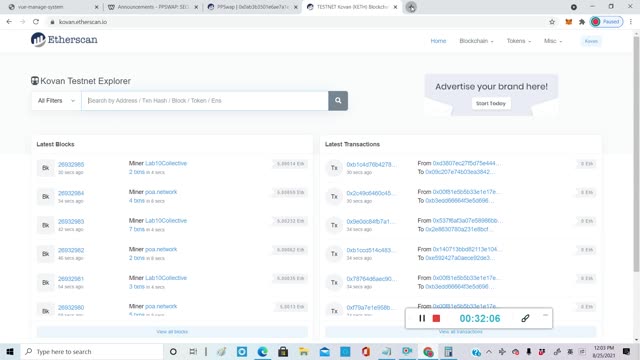The height and width of the screenshot is (360, 640).
Task: Click Tx icon of transaction 0x9e0cc84fb7a1
Action: [334, 225]
